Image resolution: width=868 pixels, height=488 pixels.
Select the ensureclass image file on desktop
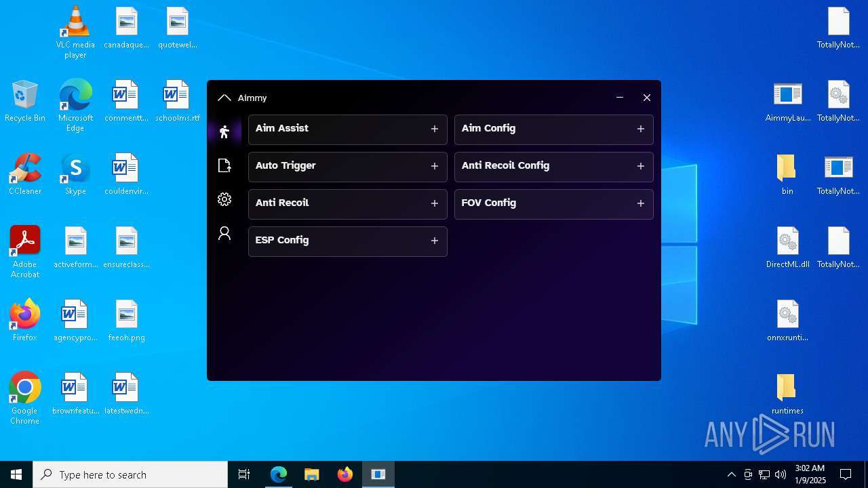(126, 247)
